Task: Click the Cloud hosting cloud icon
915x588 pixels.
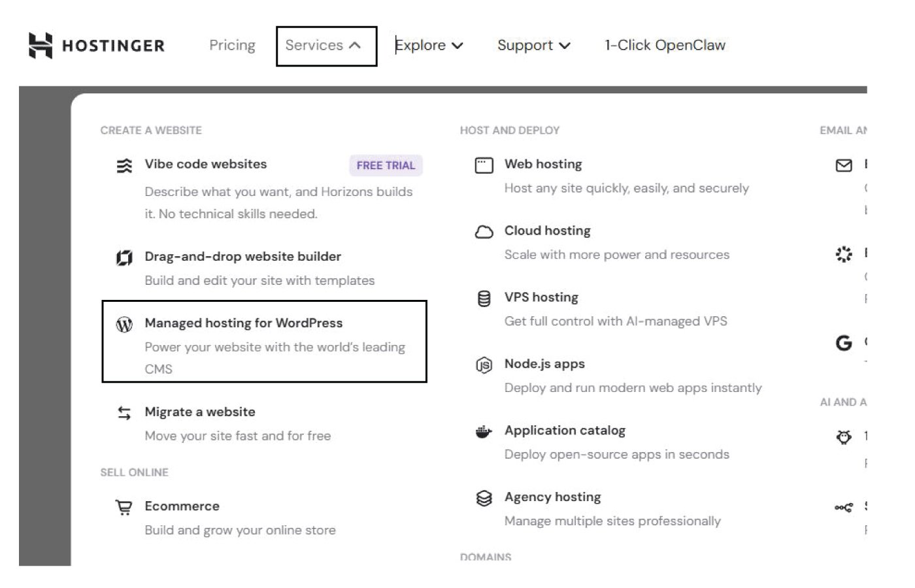Action: click(x=484, y=231)
